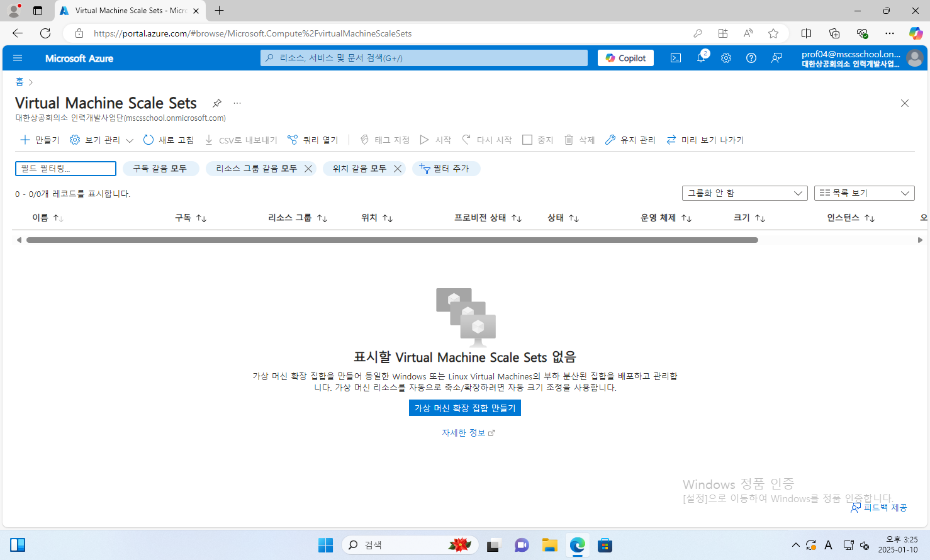Click the Edge icon in taskbar
This screenshot has width=930, height=560.
578,545
